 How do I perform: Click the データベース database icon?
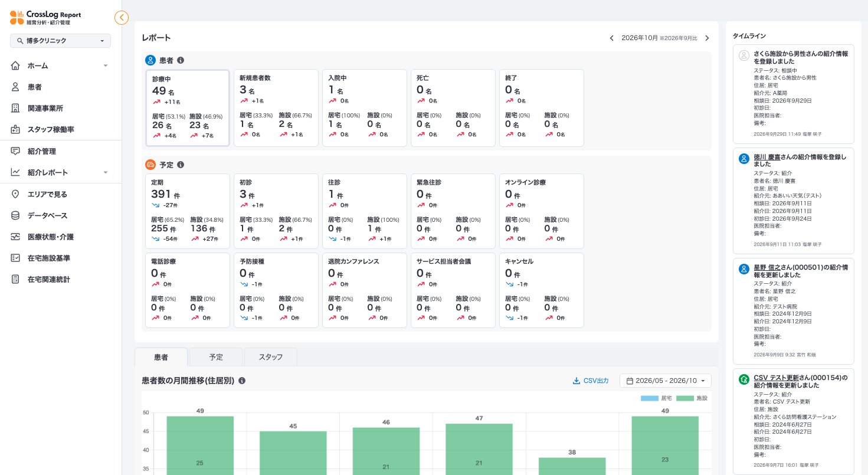(15, 215)
